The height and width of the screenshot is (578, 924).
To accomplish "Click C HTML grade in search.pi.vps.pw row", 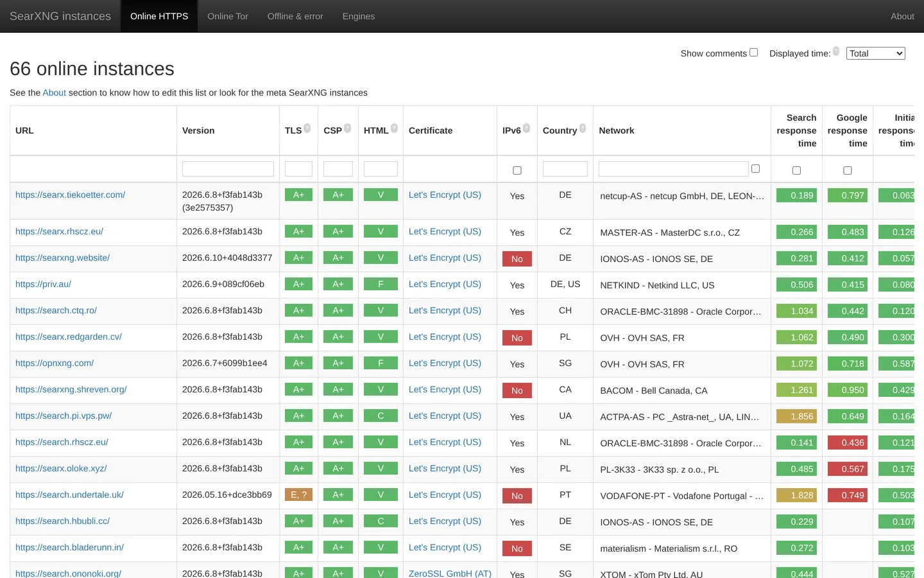I will [x=381, y=416].
